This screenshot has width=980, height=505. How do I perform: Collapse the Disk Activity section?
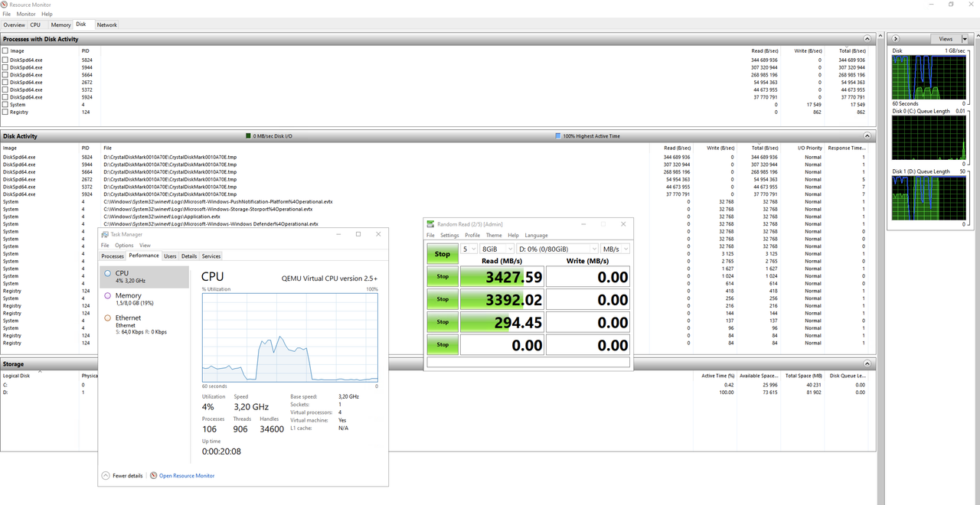click(x=867, y=136)
